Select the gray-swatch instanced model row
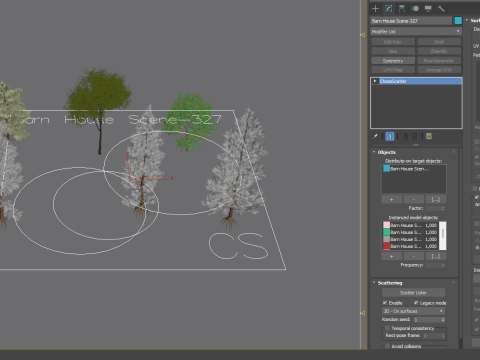Screen dimensions: 480x360 pyautogui.click(x=410, y=239)
